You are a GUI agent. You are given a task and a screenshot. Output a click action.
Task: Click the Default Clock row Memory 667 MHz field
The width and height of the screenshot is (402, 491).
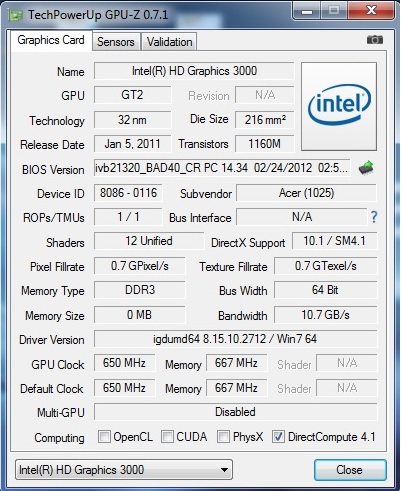[x=236, y=388]
